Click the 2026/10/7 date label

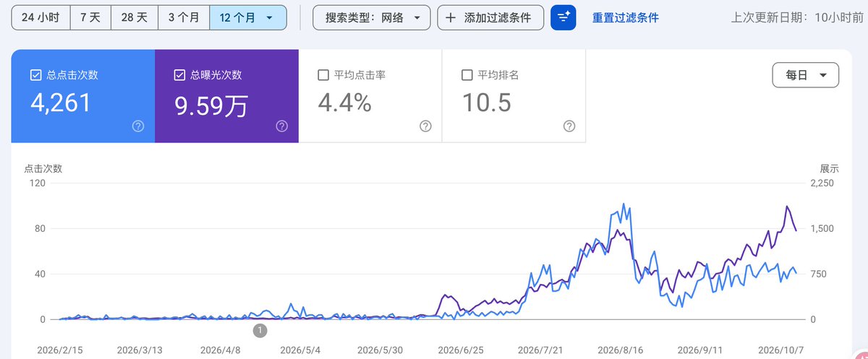pyautogui.click(x=780, y=350)
